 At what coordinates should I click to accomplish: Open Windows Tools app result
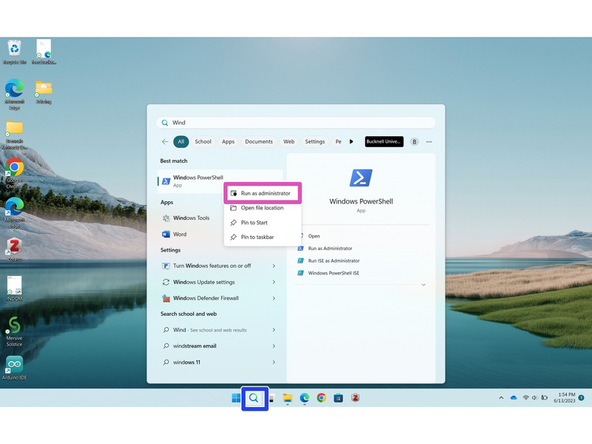pos(191,218)
